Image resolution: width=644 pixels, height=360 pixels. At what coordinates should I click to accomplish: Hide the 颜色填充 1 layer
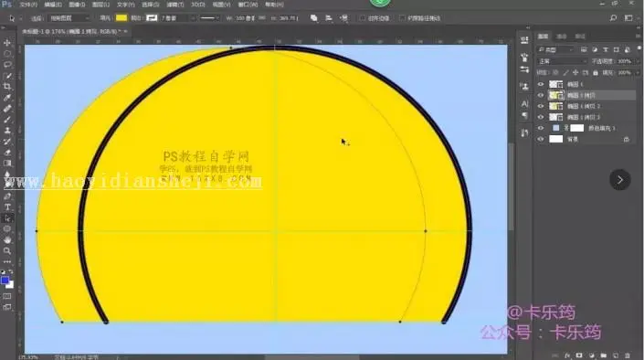(541, 128)
